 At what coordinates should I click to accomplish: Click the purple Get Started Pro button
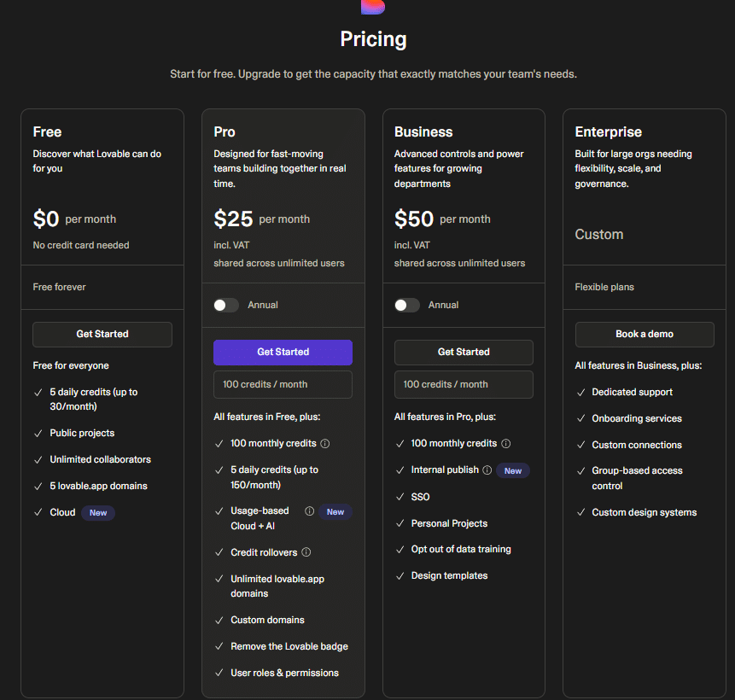tap(283, 352)
